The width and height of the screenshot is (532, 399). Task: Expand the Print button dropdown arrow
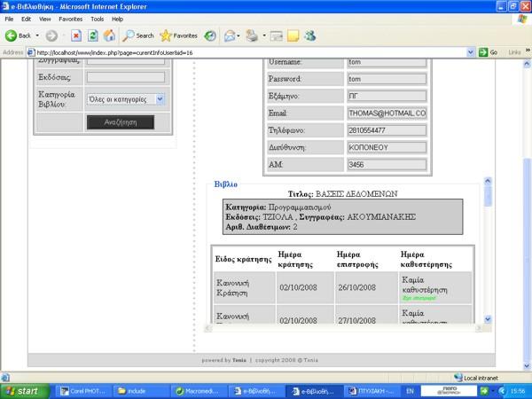click(x=264, y=35)
